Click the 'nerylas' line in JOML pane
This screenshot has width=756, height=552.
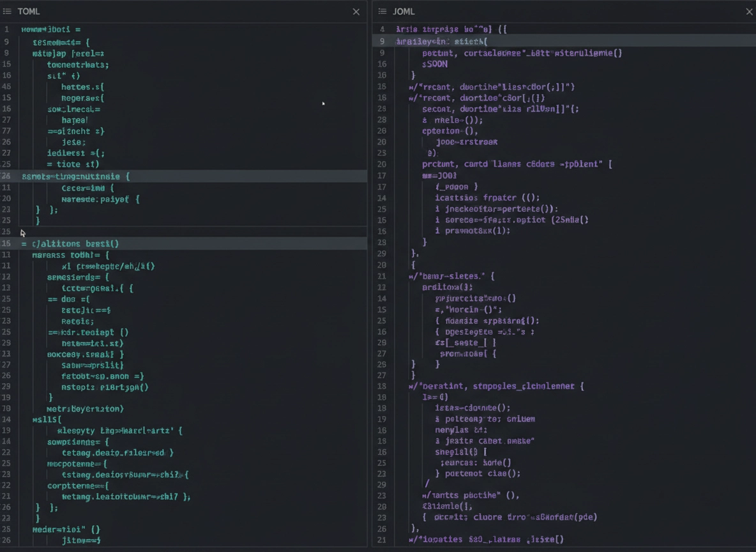point(461,430)
